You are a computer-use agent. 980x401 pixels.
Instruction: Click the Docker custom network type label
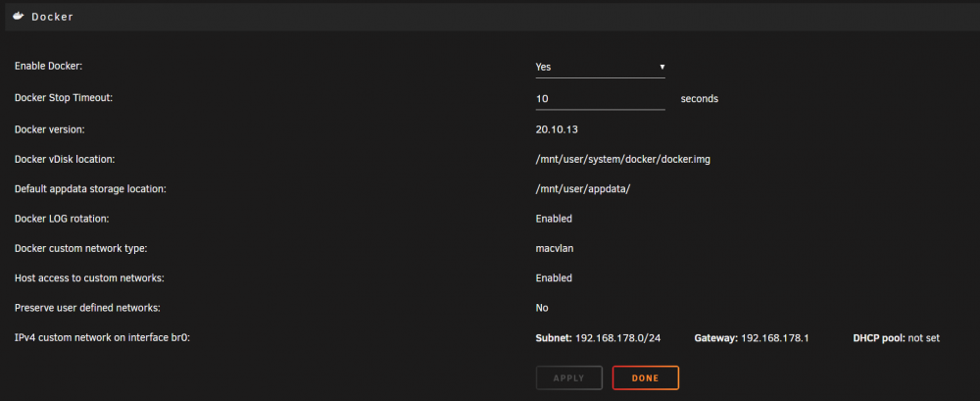pos(80,248)
